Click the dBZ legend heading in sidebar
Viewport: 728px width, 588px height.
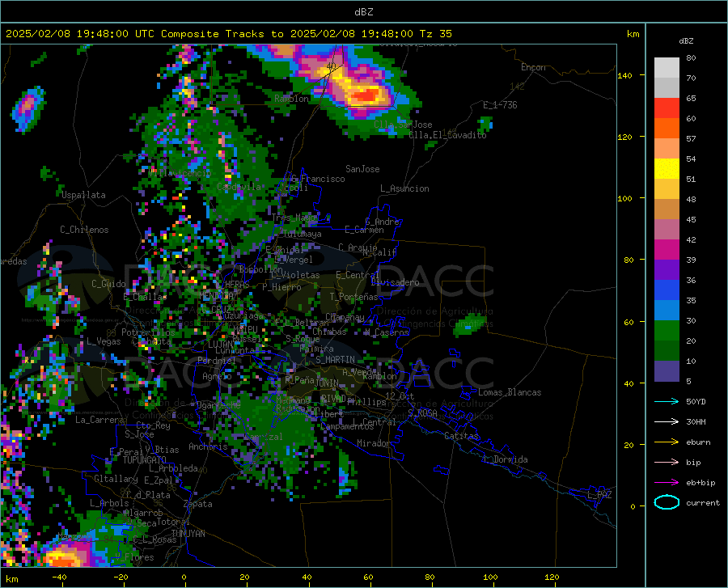686,40
